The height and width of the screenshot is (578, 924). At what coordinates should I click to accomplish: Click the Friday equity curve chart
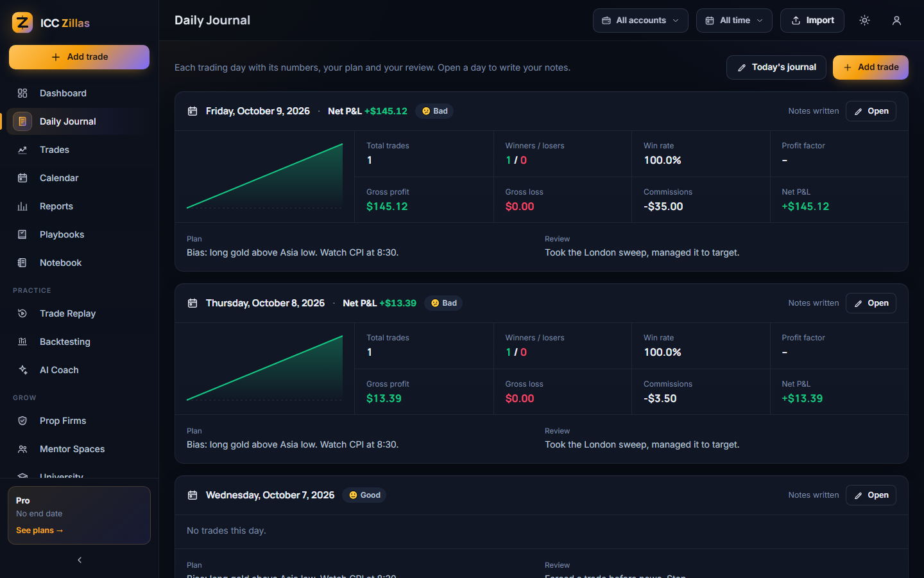pos(264,177)
